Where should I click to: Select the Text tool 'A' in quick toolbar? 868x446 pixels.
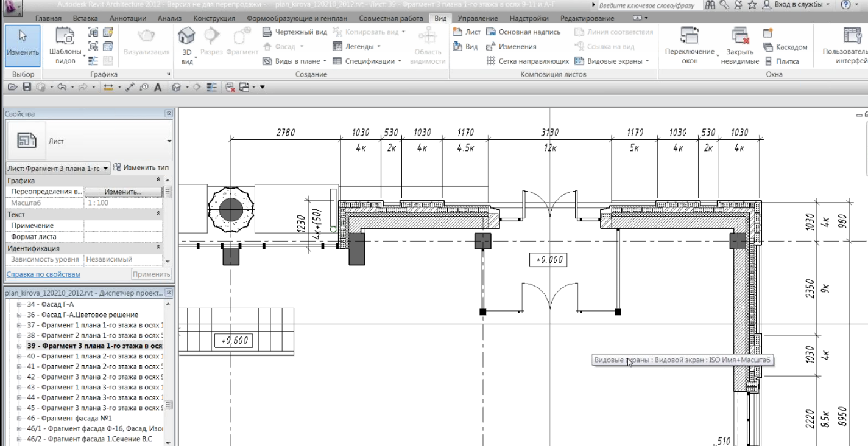tap(157, 87)
